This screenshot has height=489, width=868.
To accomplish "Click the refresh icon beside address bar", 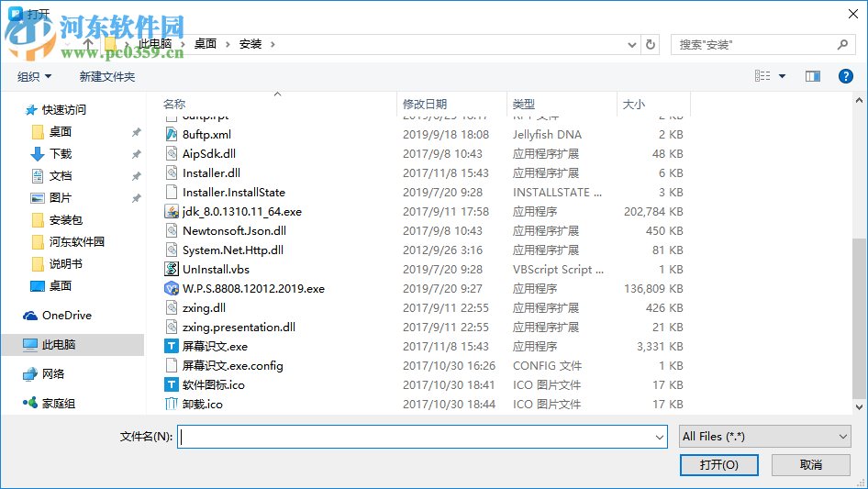I will [651, 44].
